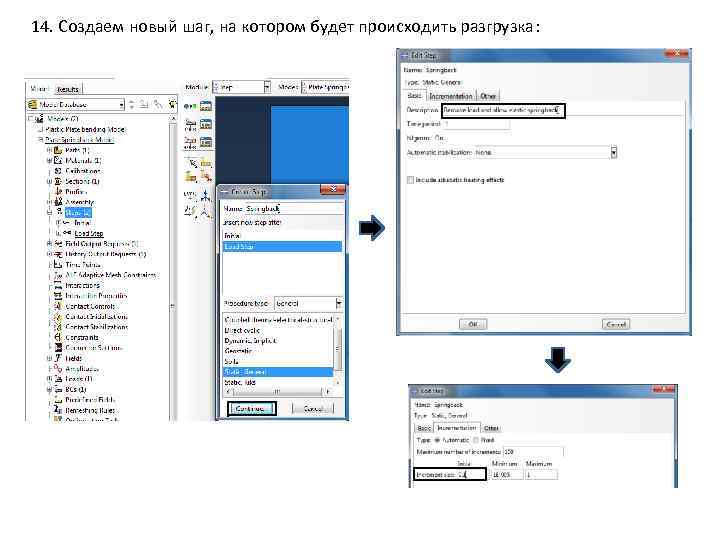The image size is (720, 540).
Task: Click the Create Field Output toolbox icon
Action: coord(190,124)
